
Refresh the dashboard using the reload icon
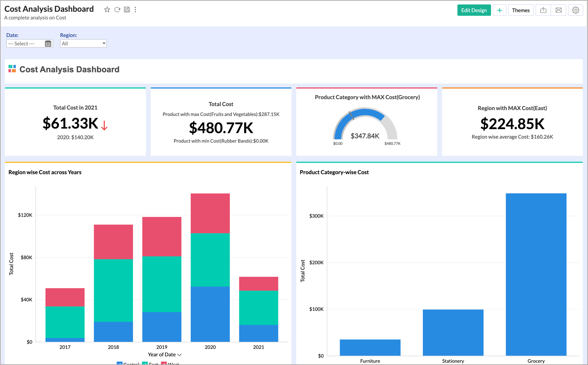pyautogui.click(x=117, y=10)
